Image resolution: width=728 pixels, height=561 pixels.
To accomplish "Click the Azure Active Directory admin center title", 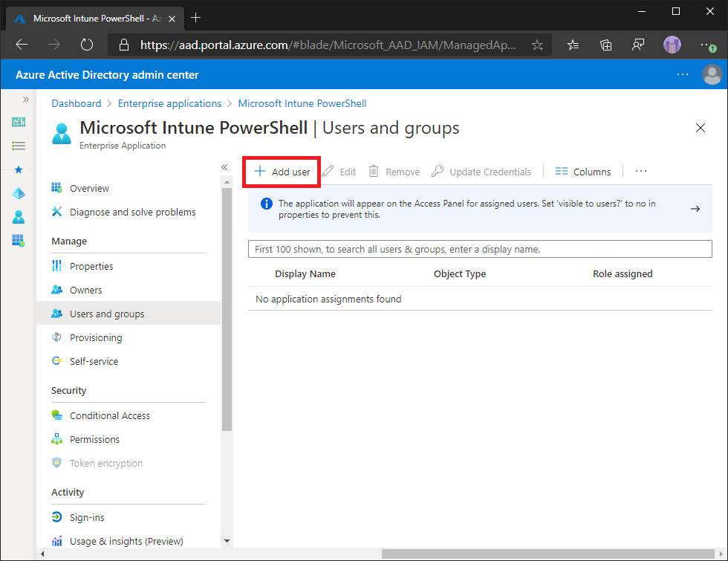I will [x=107, y=75].
